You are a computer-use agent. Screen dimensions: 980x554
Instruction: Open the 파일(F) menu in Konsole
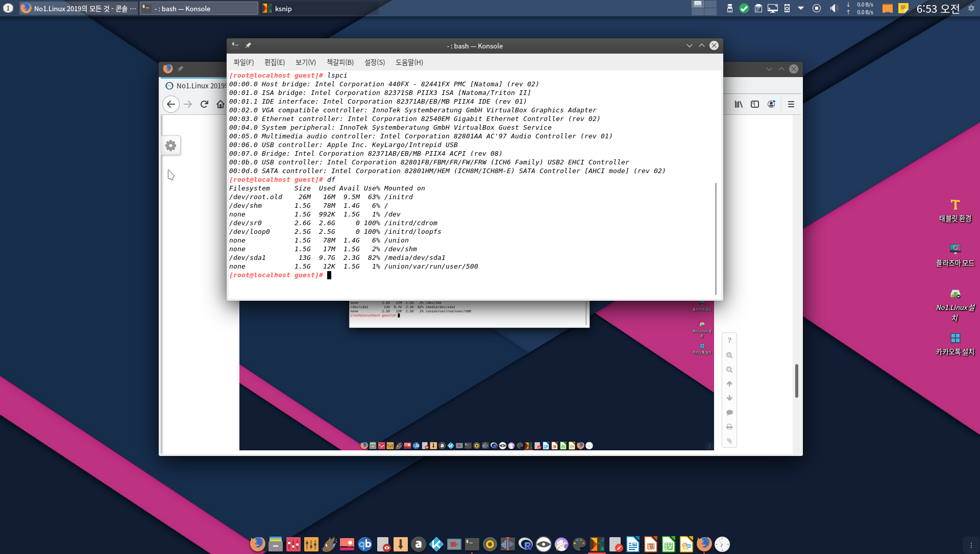(243, 62)
